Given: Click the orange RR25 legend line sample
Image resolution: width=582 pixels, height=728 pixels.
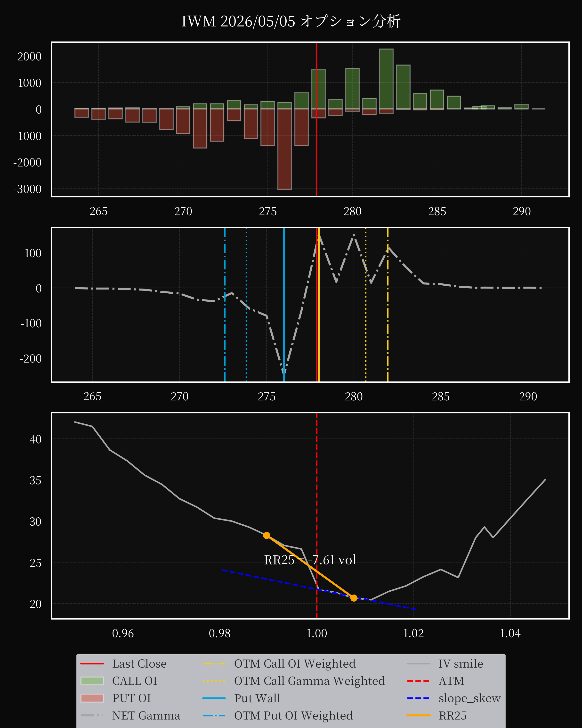Looking at the screenshot, I should click(x=418, y=716).
